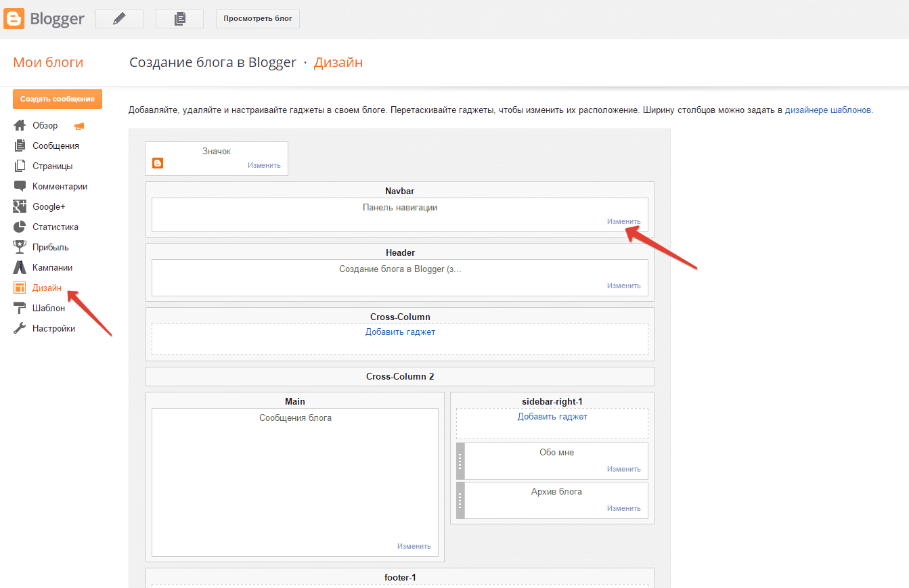909x588 pixels.
Task: Click Изменить in Сообщения блога gadget
Action: click(x=414, y=546)
